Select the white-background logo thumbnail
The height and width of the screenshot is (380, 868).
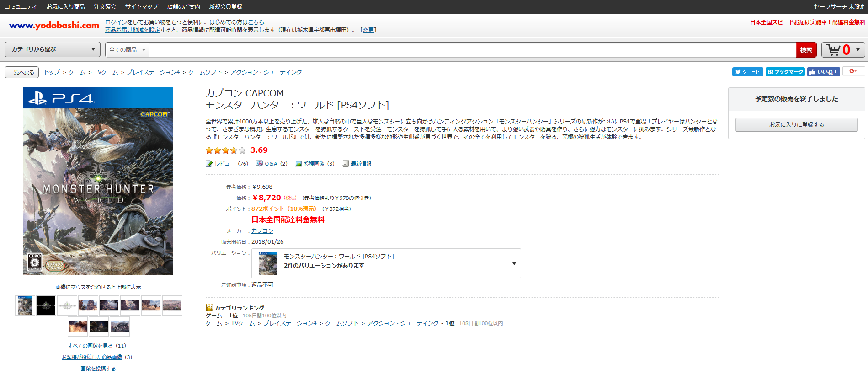point(67,305)
